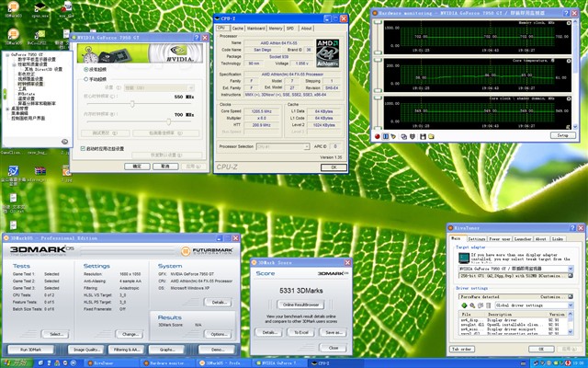Click Setup in Hardware monitoring

(x=562, y=135)
